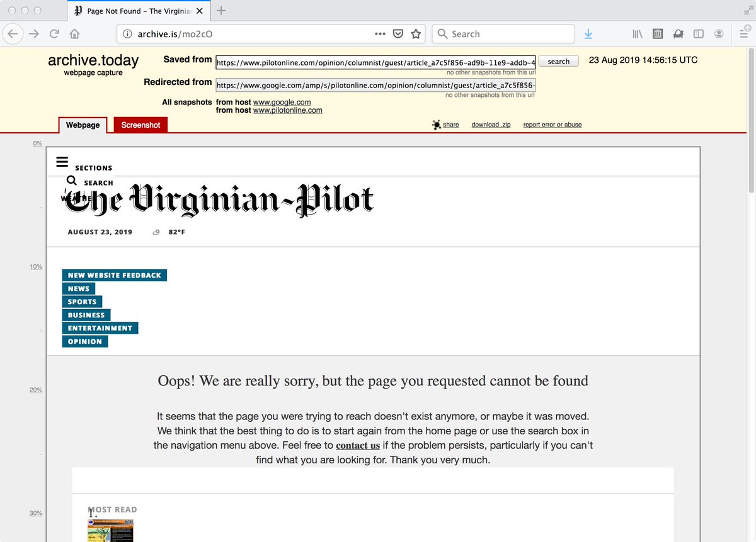Go forward with the forward arrow
Image resolution: width=756 pixels, height=542 pixels.
point(34,34)
